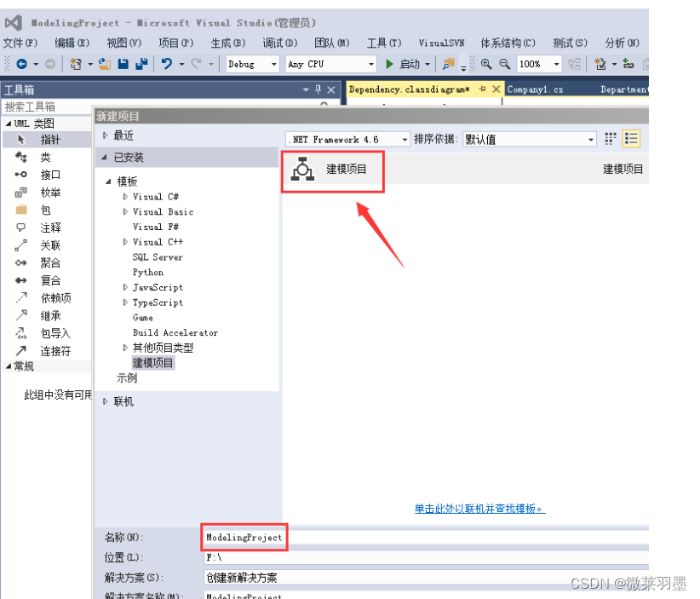The image size is (700, 599).
Task: Open the 团队(M) menu
Action: click(x=332, y=43)
